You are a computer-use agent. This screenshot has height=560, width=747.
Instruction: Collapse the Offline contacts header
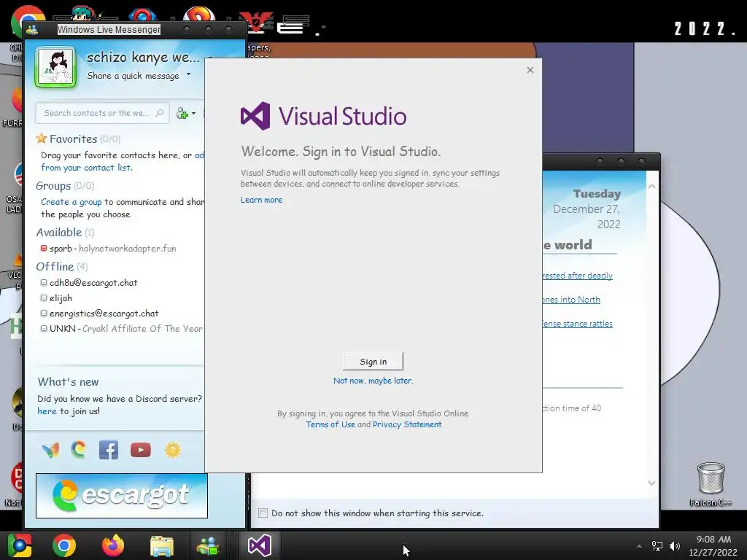[62, 267]
